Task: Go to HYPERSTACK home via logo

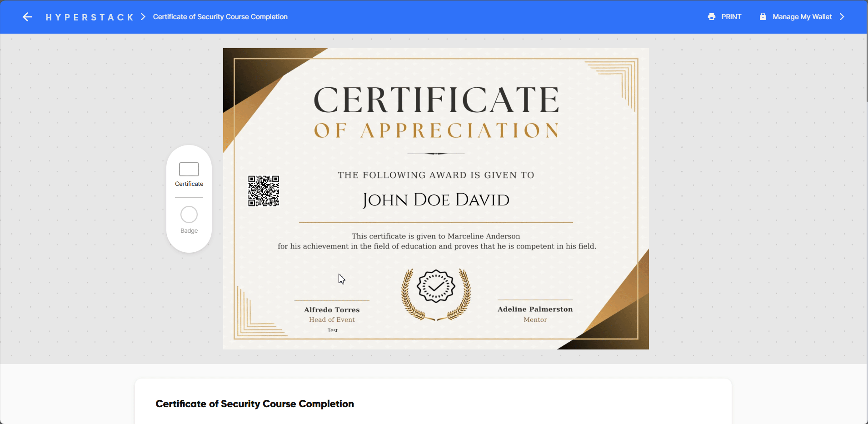Action: (90, 17)
